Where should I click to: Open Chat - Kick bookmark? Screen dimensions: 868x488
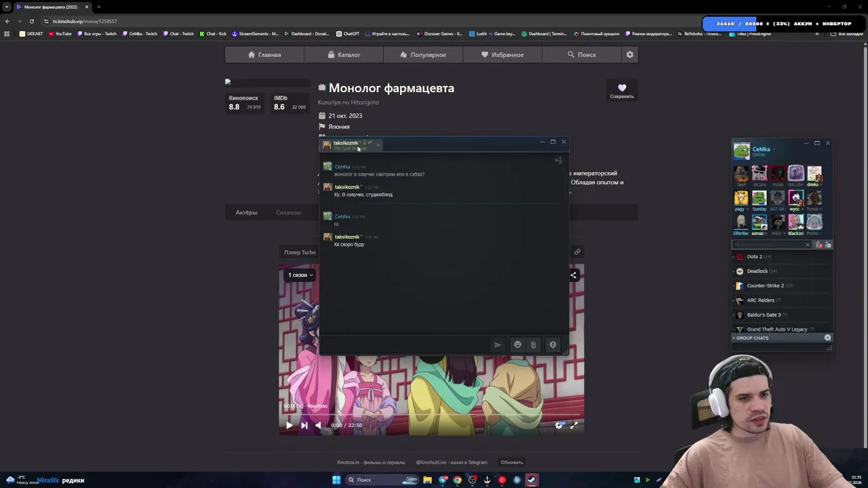[x=213, y=34]
